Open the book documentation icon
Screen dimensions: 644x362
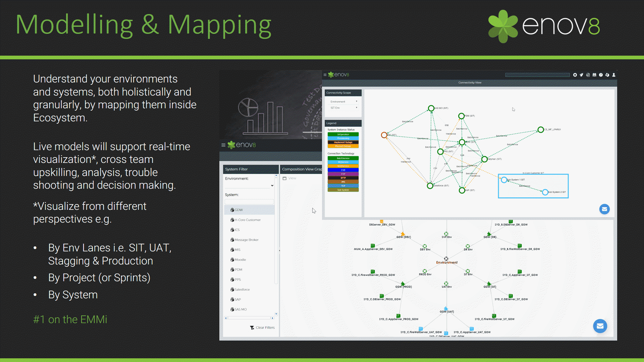point(594,75)
